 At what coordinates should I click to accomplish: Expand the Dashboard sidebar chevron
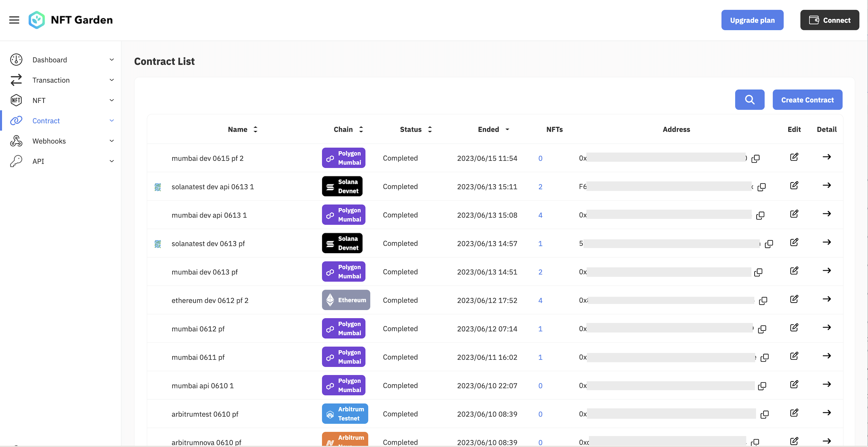click(x=112, y=60)
